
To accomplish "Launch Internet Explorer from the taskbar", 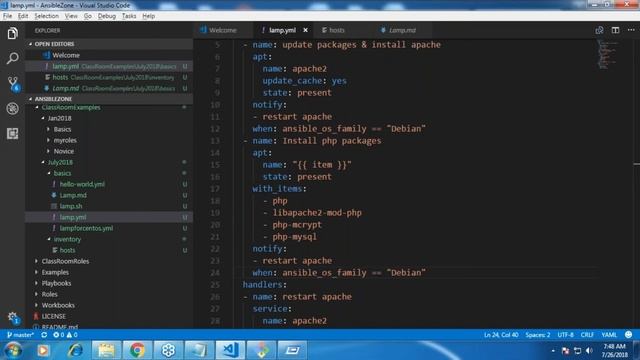I will coord(76,350).
